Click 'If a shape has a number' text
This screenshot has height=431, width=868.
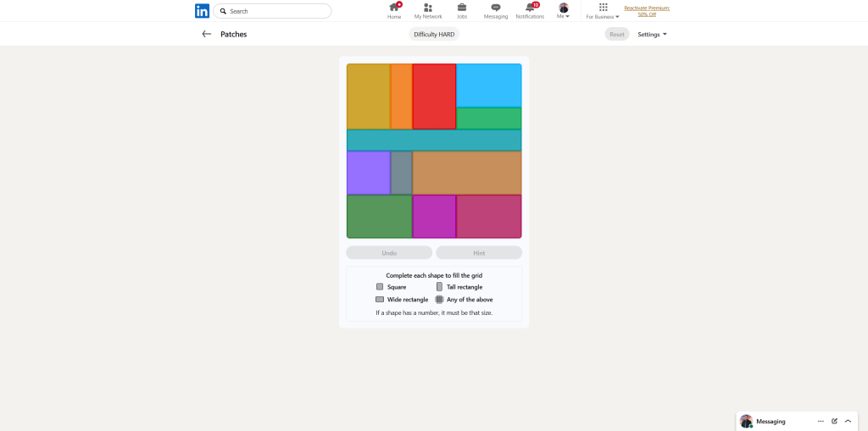[x=434, y=312]
